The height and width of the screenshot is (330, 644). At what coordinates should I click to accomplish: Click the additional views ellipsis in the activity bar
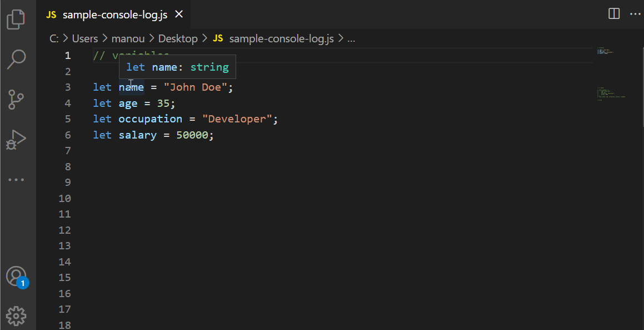click(16, 179)
